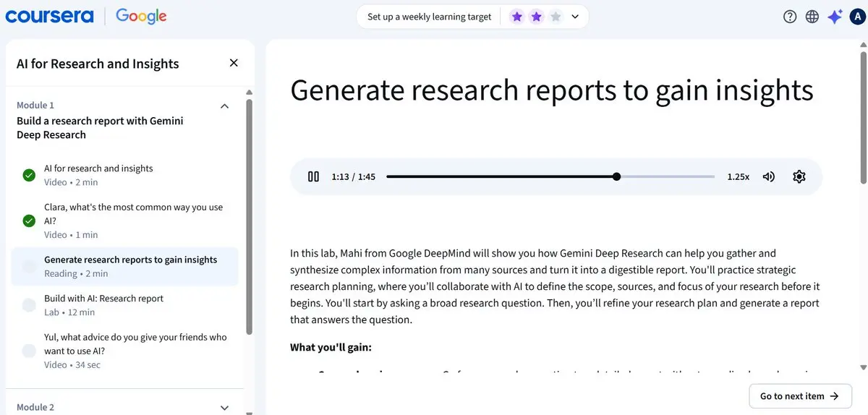The image size is (868, 415).
Task: Open the profile avatar A
Action: point(856,17)
